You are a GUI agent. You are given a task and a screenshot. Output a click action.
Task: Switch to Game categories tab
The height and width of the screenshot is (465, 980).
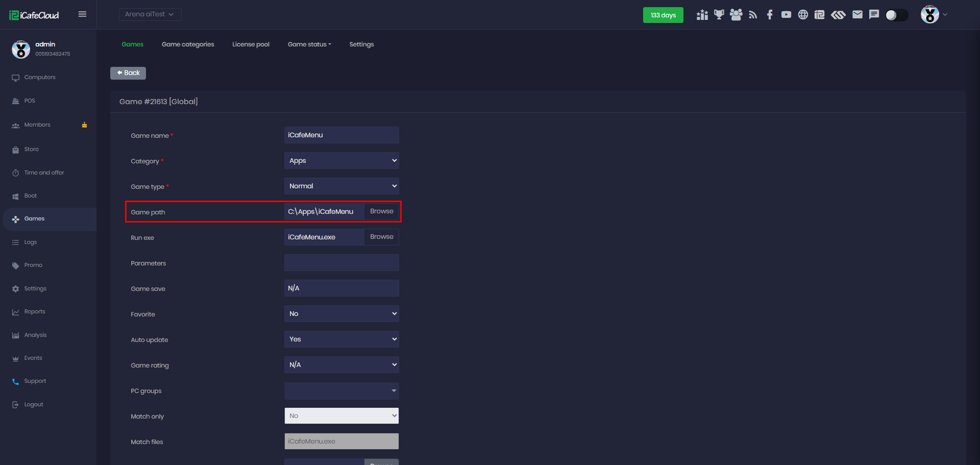(x=188, y=44)
